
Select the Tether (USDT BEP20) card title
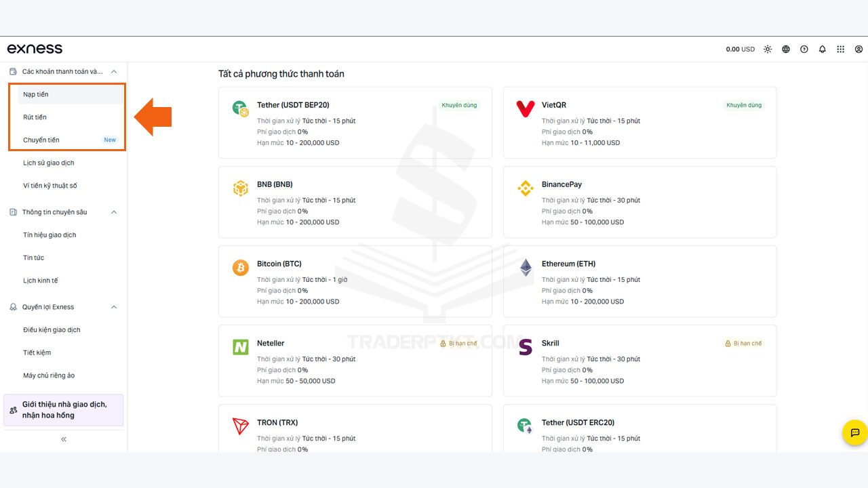293,105
